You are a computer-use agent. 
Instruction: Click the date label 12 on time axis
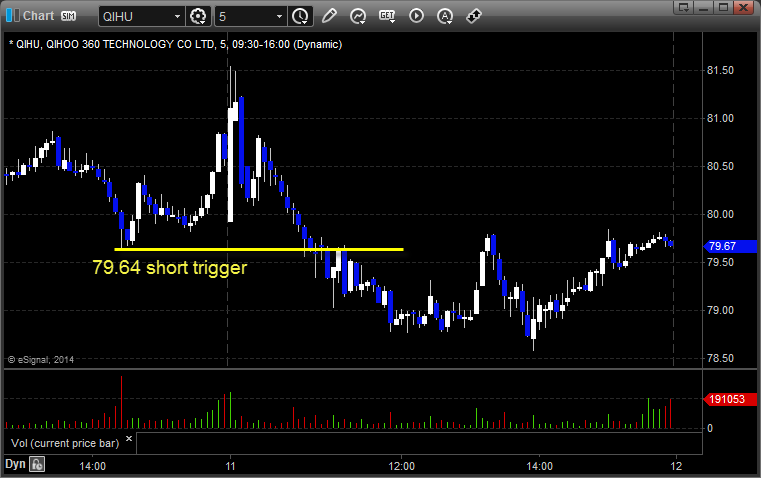pos(676,466)
